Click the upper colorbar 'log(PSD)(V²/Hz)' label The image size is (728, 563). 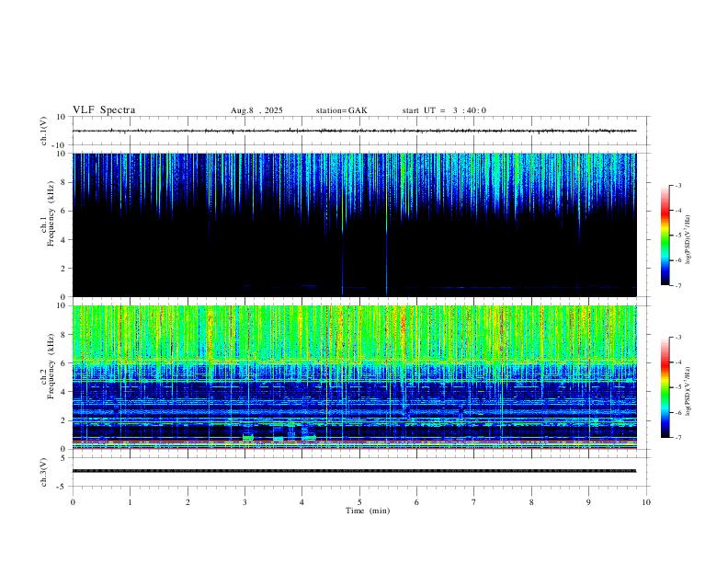(688, 240)
